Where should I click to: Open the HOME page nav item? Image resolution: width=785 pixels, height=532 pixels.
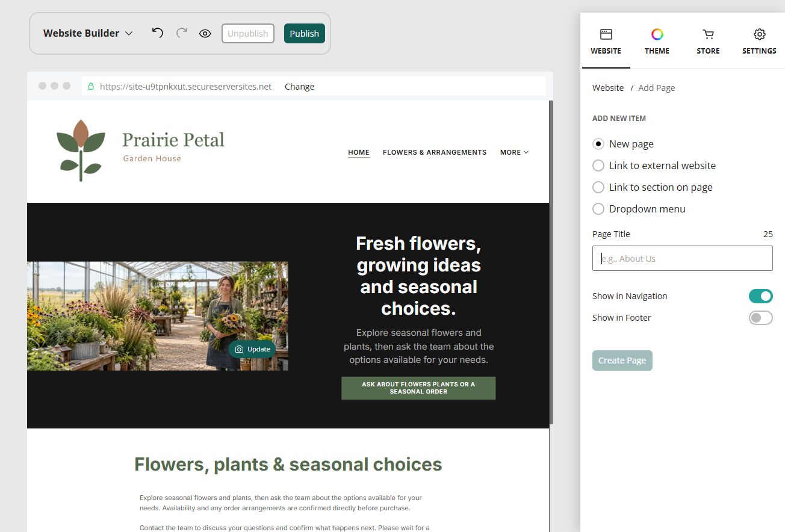coord(359,152)
